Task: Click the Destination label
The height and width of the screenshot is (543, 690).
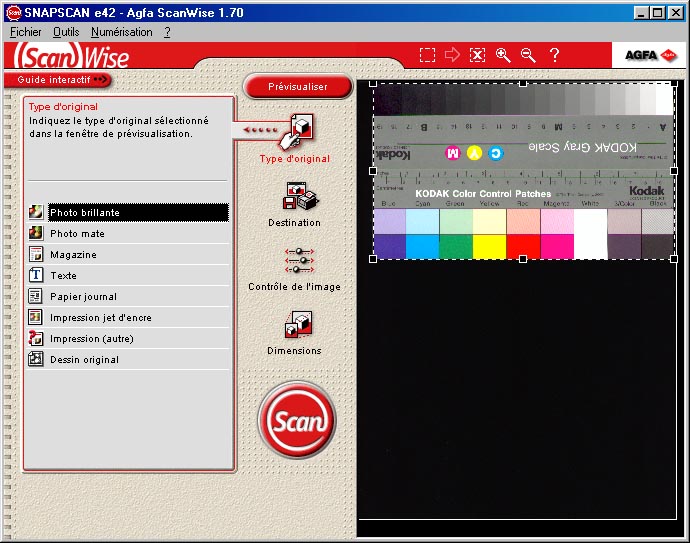Action: (x=294, y=223)
